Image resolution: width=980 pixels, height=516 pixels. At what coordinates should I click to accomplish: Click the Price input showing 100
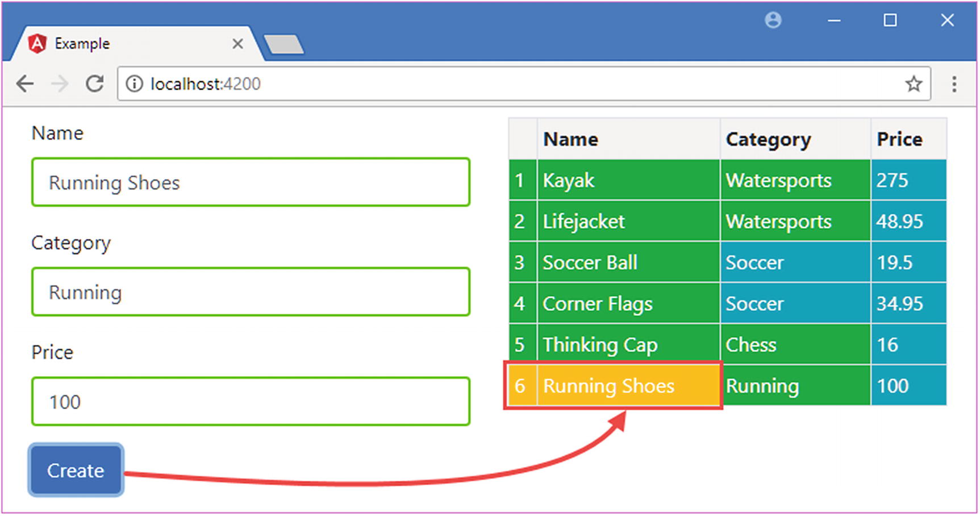pos(251,402)
